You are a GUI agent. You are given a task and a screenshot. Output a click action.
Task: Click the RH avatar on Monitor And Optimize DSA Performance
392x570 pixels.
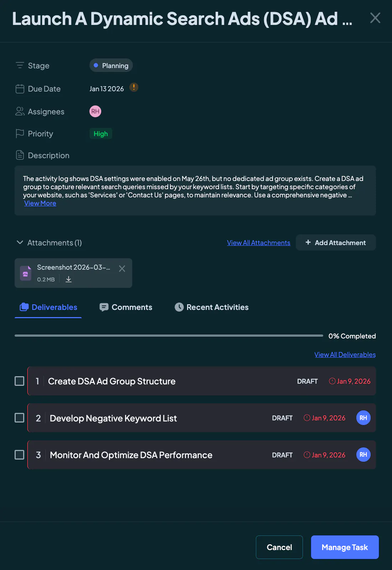coord(363,455)
